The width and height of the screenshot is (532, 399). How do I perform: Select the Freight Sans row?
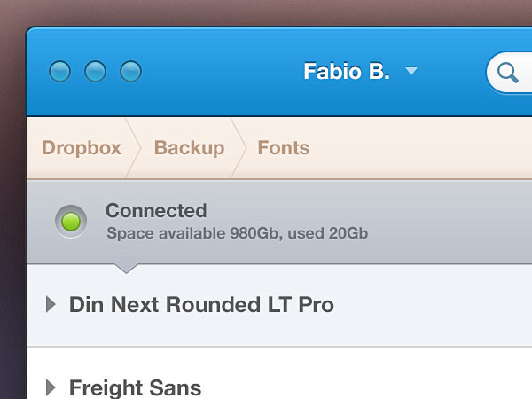click(x=279, y=373)
